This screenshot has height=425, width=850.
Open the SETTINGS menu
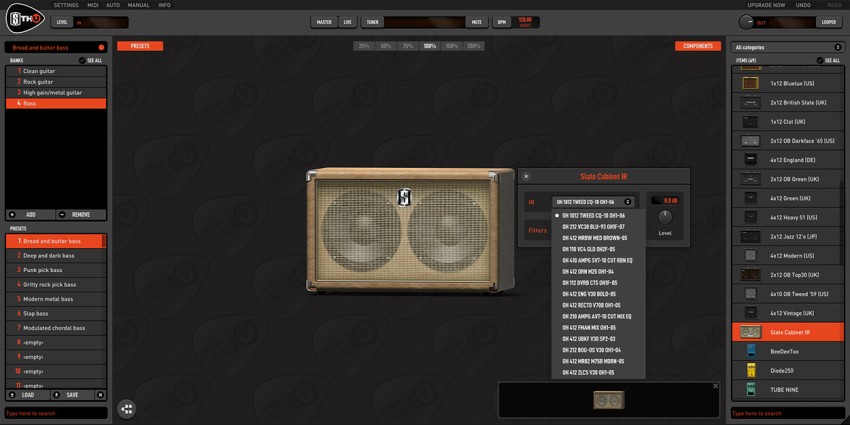pyautogui.click(x=66, y=5)
